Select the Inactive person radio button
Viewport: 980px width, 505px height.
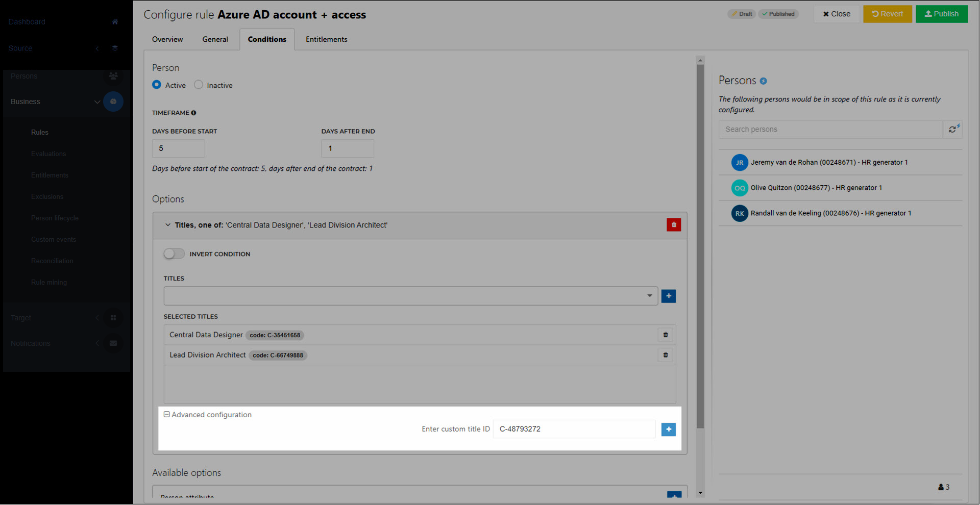pyautogui.click(x=199, y=85)
